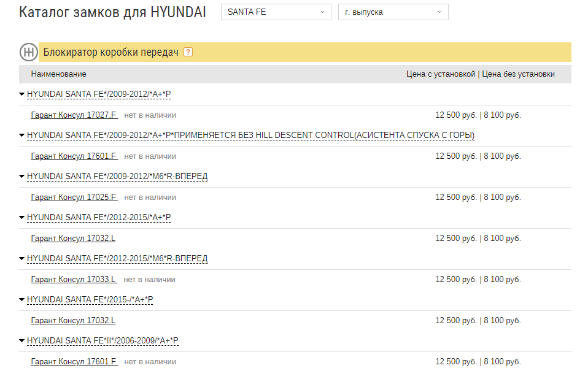Click the Каталог замков для HYUNDAI title

pos(112,12)
